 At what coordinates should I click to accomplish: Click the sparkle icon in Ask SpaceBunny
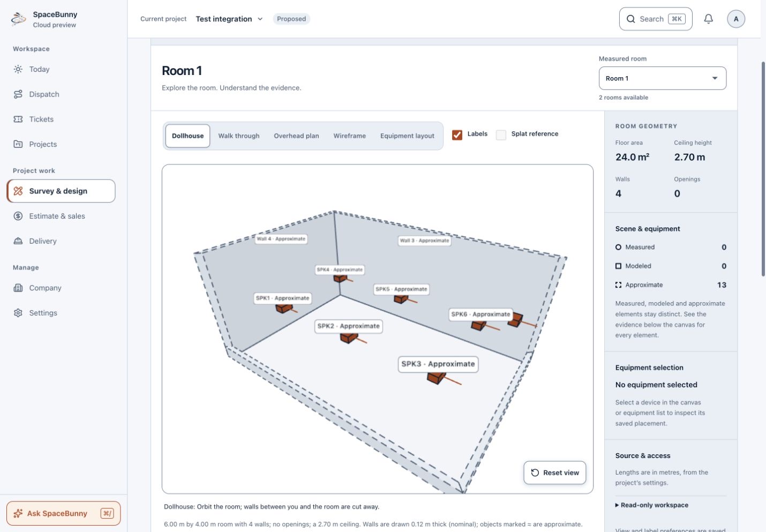point(18,513)
